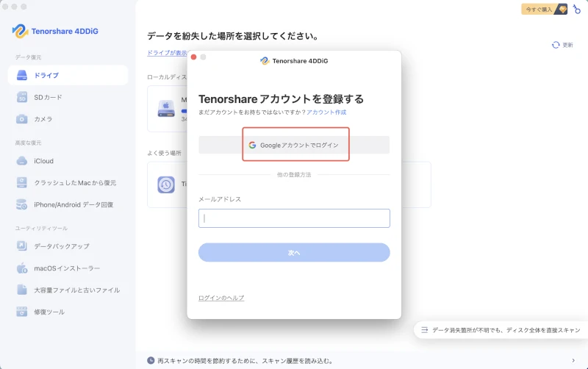Click the Tenorshare 4DDiG logo in sidebar
The height and width of the screenshot is (369, 588).
point(55,31)
